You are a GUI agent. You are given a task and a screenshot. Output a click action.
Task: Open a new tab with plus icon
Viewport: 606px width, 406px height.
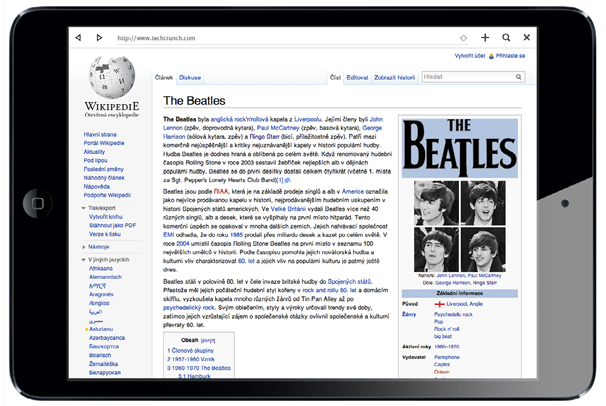point(485,37)
